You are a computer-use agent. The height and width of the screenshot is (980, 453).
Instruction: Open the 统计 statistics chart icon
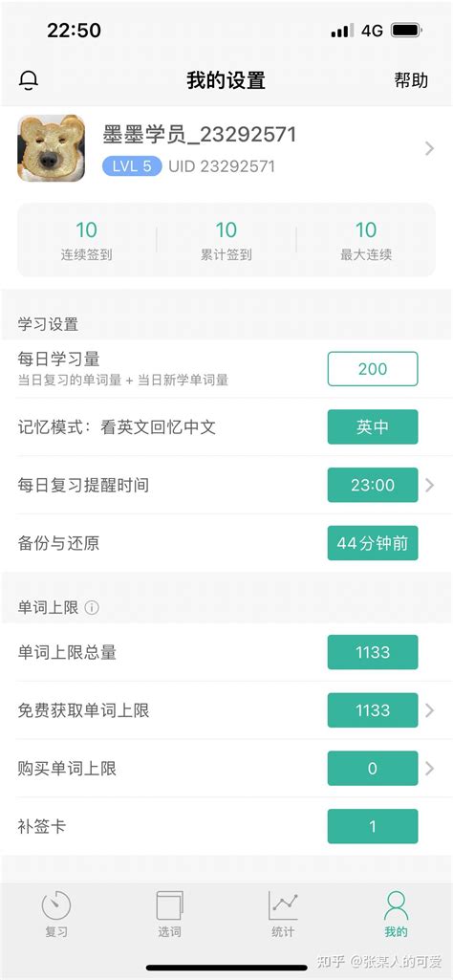[x=283, y=905]
